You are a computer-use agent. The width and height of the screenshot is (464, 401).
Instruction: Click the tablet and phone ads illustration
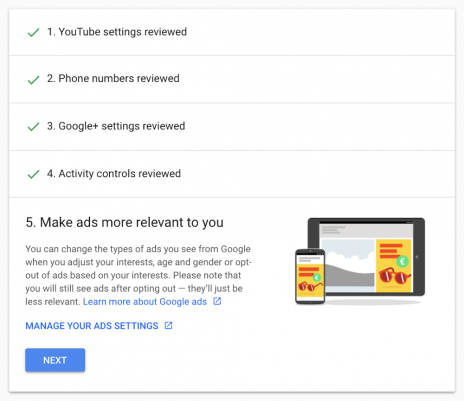[360, 261]
